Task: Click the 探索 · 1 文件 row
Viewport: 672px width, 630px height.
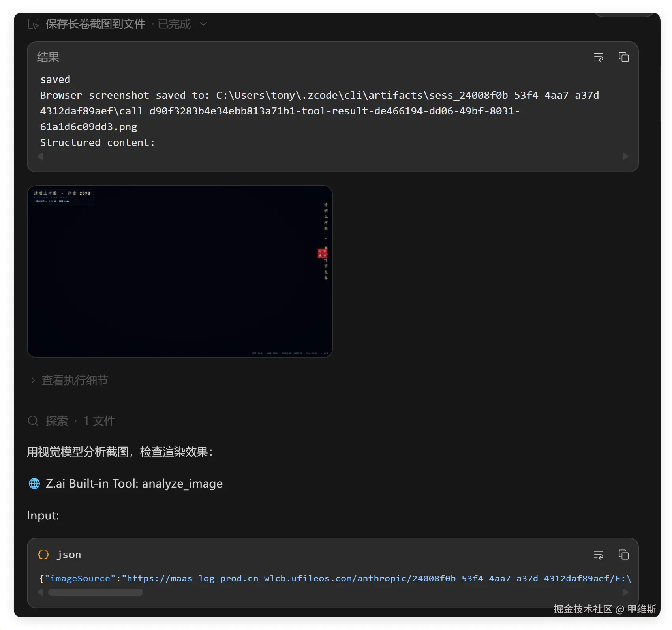Action: click(x=71, y=421)
